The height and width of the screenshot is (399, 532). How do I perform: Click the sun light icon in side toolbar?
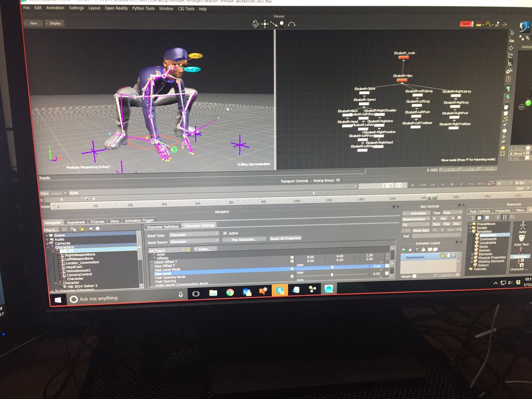click(x=503, y=148)
